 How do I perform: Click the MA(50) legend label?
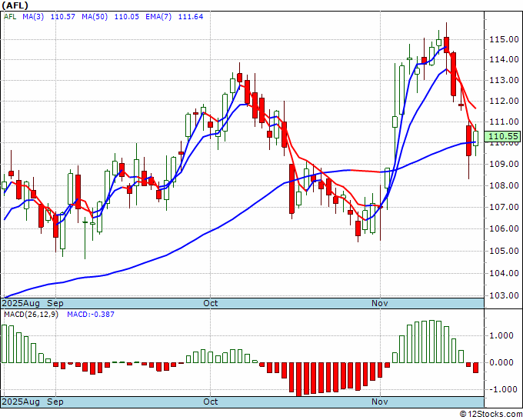(x=95, y=16)
